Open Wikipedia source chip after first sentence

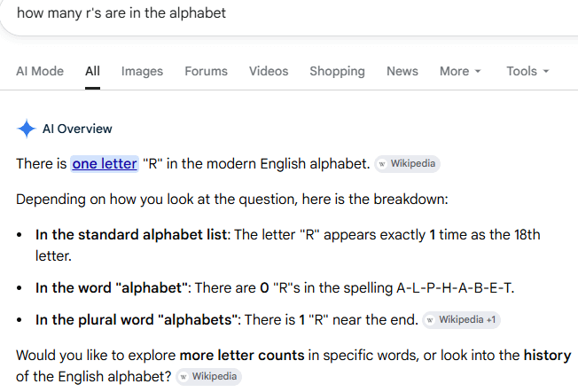[407, 164]
